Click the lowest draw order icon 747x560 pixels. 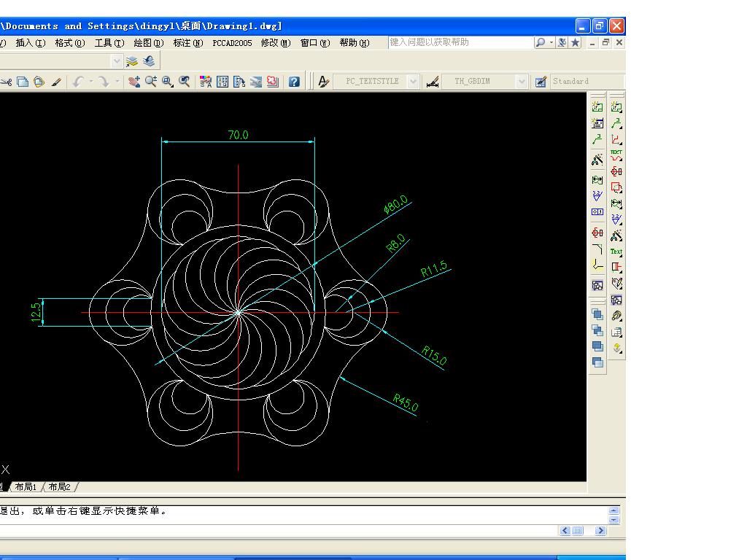click(597, 362)
